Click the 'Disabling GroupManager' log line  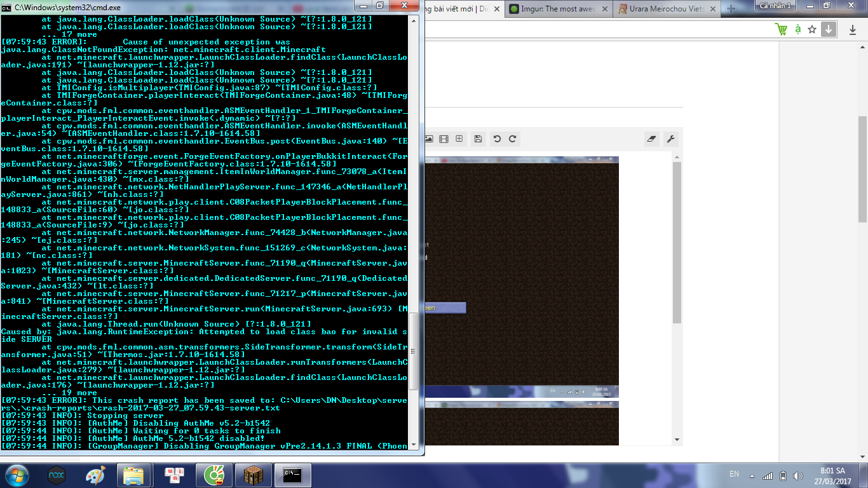pyautogui.click(x=204, y=446)
